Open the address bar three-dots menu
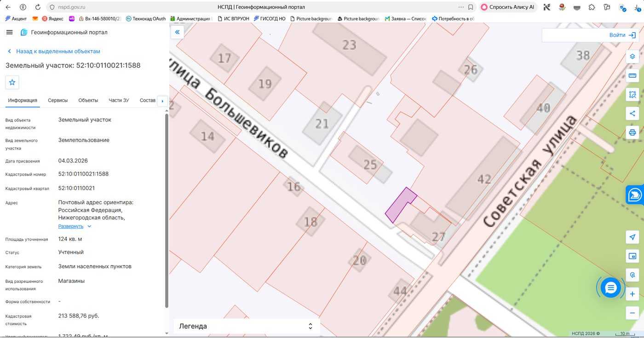Viewport: 644px width, 338px height. 461,7
